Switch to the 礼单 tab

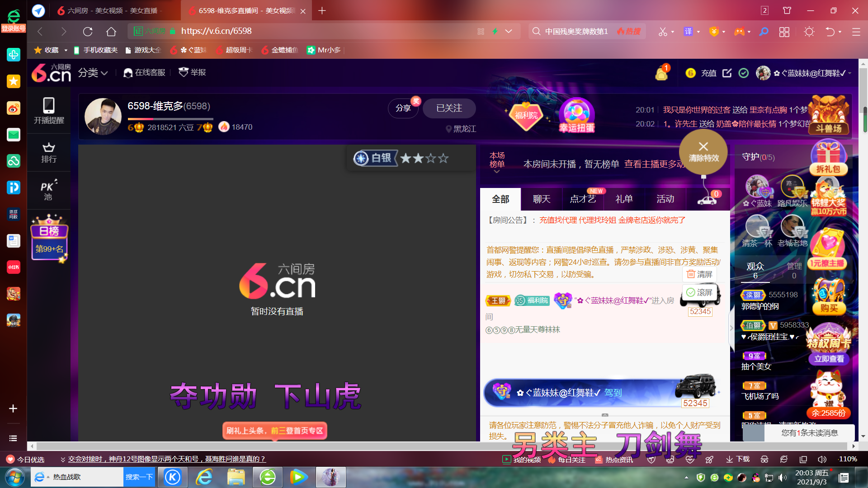click(624, 199)
